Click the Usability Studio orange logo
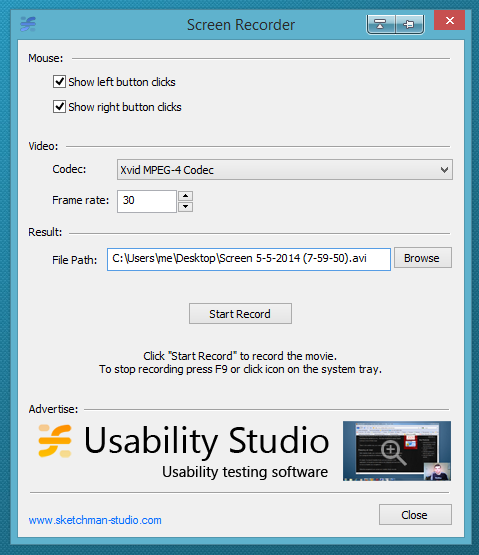479x555 pixels. 55,441
